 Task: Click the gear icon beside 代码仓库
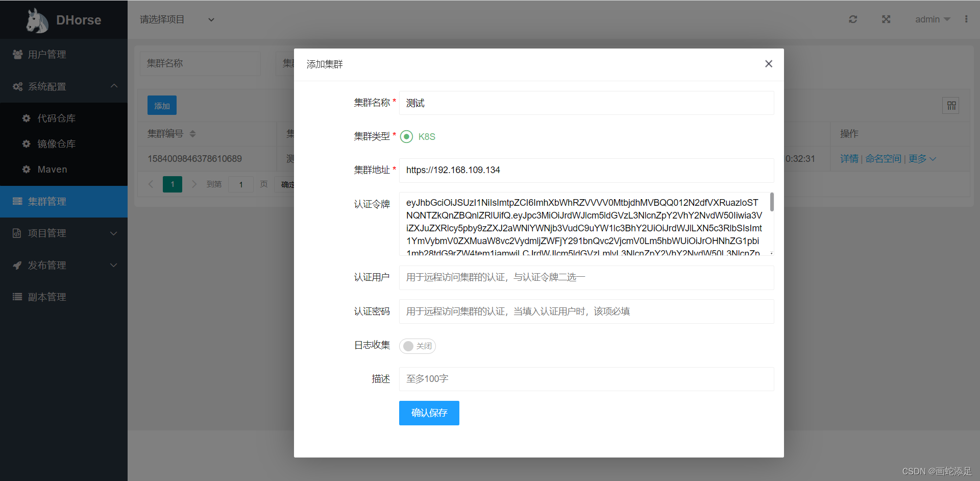27,118
